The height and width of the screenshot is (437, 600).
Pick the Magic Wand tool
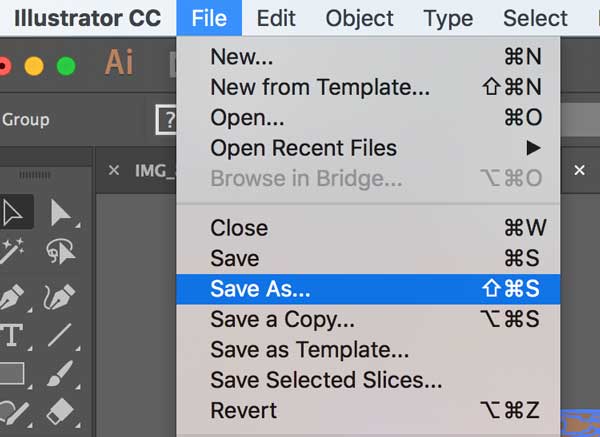(x=12, y=251)
